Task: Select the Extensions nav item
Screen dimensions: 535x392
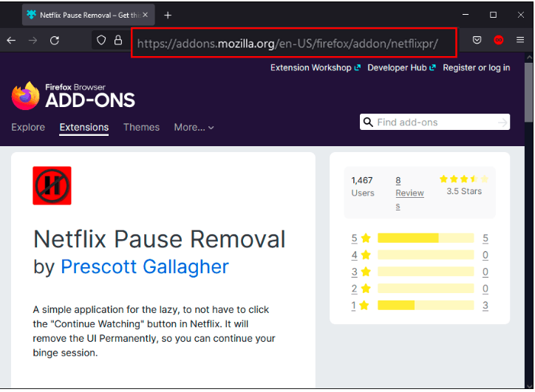Action: pyautogui.click(x=84, y=128)
